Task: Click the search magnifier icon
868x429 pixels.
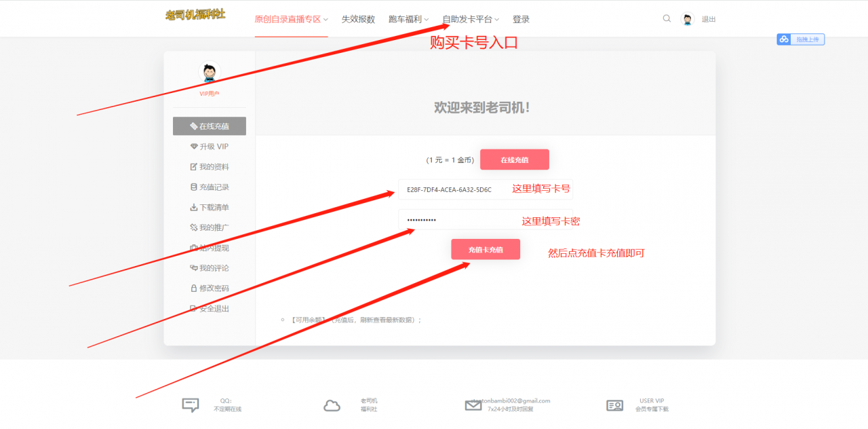Action: tap(667, 19)
